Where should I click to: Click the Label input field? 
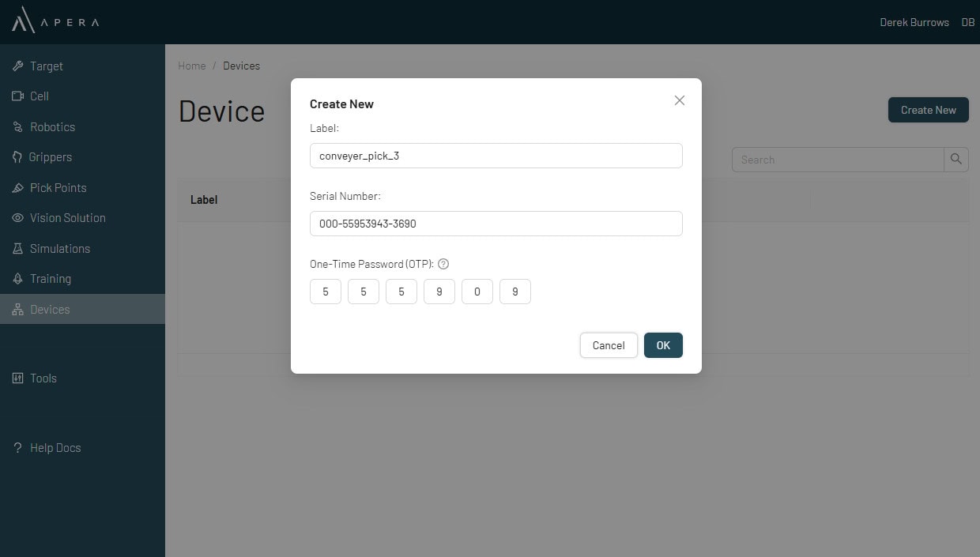(496, 156)
